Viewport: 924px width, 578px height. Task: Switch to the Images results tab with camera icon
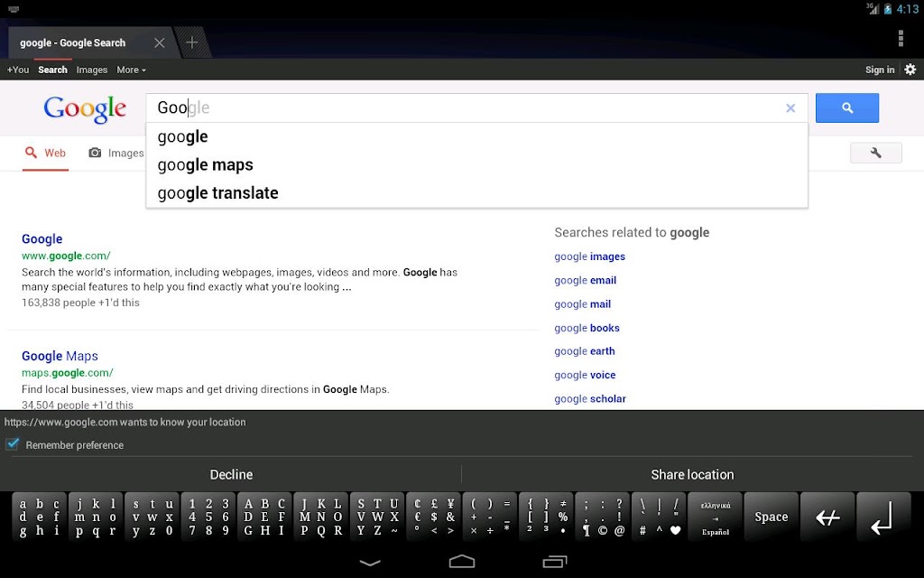click(x=116, y=154)
